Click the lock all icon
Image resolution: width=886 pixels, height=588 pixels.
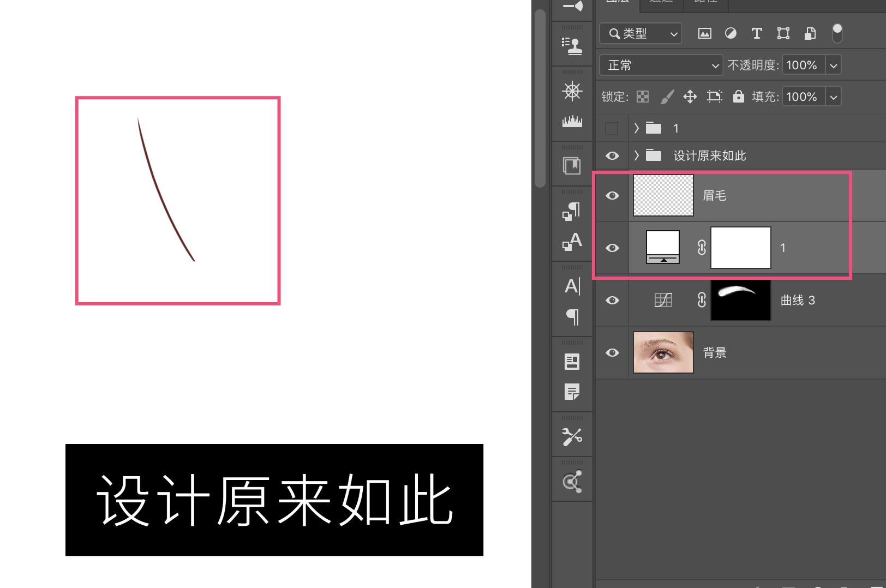pos(738,97)
